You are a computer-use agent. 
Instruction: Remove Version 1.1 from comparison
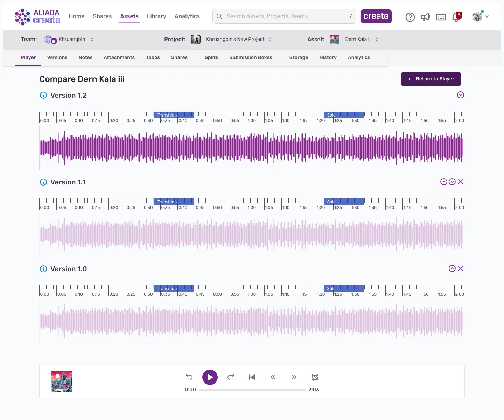tap(461, 182)
